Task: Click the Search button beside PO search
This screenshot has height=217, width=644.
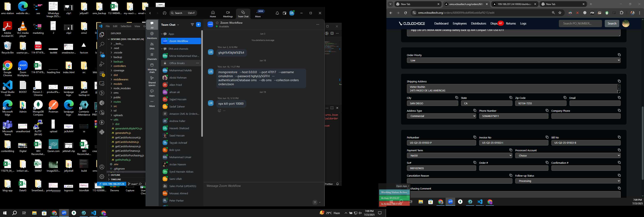Action: 612,24
